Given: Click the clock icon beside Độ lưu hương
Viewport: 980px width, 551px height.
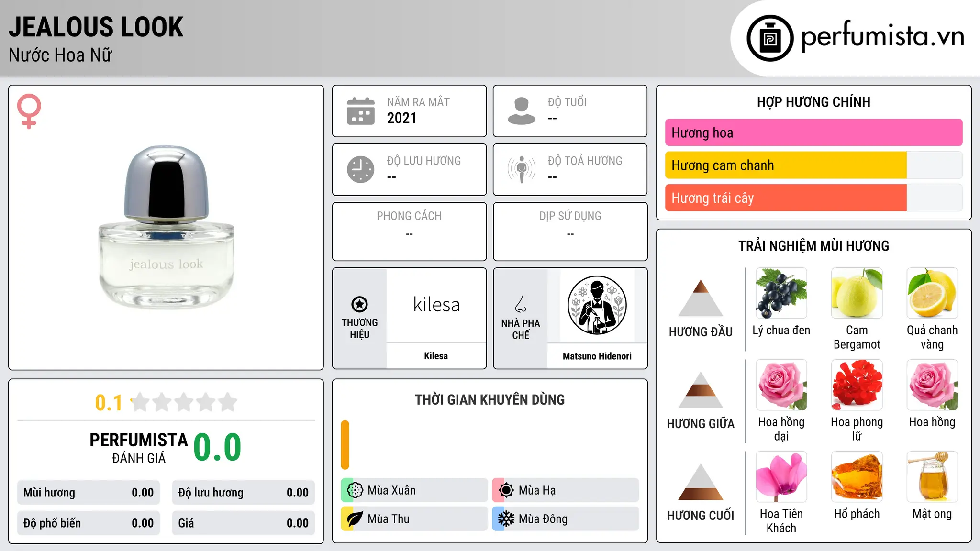Looking at the screenshot, I should pyautogui.click(x=361, y=169).
